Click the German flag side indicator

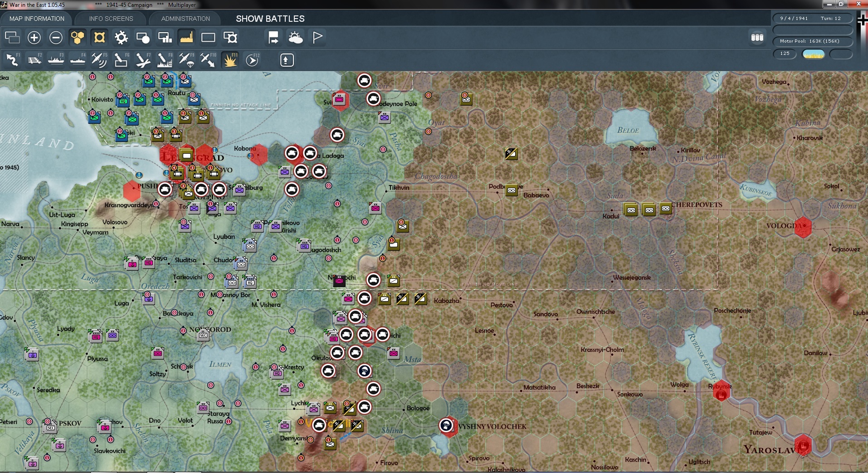tap(862, 21)
